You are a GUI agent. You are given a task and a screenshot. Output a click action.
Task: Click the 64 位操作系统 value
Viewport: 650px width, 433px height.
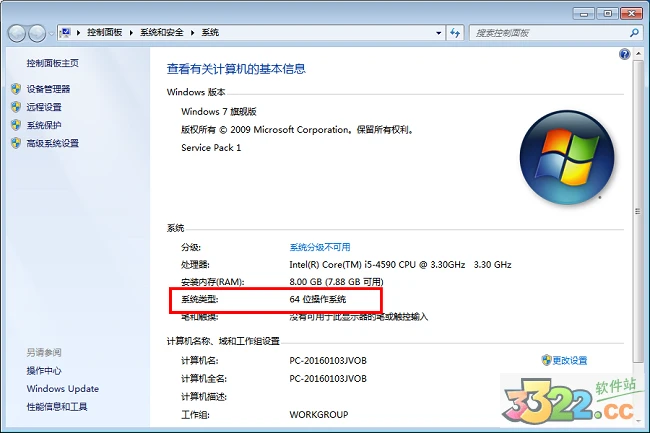(x=318, y=299)
